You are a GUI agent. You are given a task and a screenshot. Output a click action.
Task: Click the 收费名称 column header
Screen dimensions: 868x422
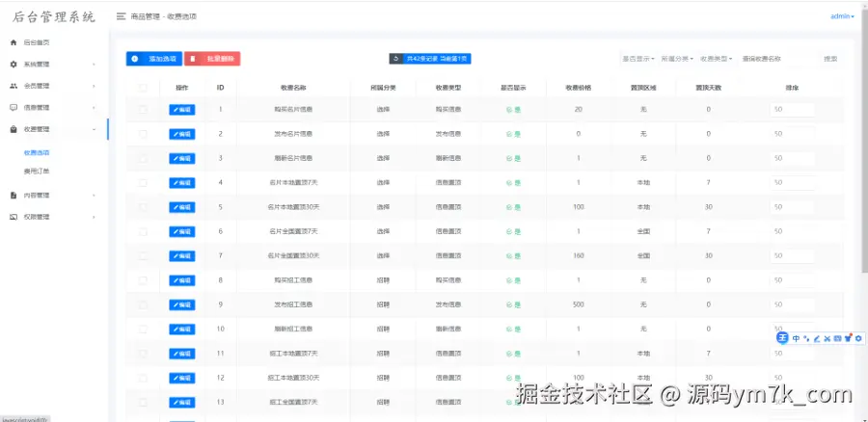(x=293, y=88)
